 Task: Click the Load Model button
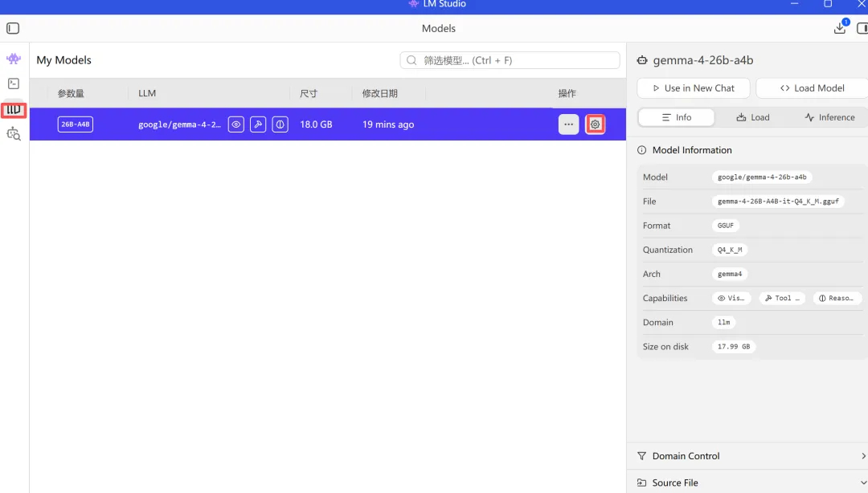pyautogui.click(x=812, y=88)
